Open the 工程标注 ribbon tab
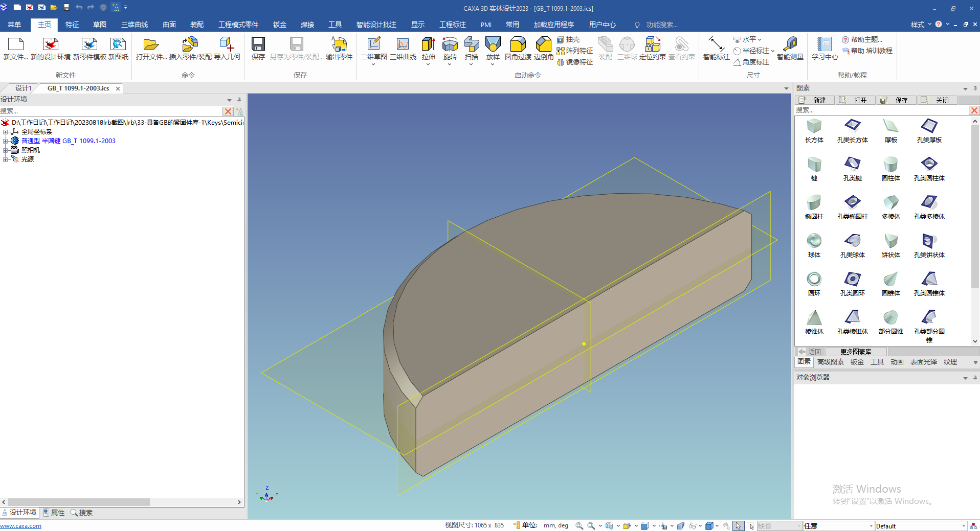 (x=453, y=25)
